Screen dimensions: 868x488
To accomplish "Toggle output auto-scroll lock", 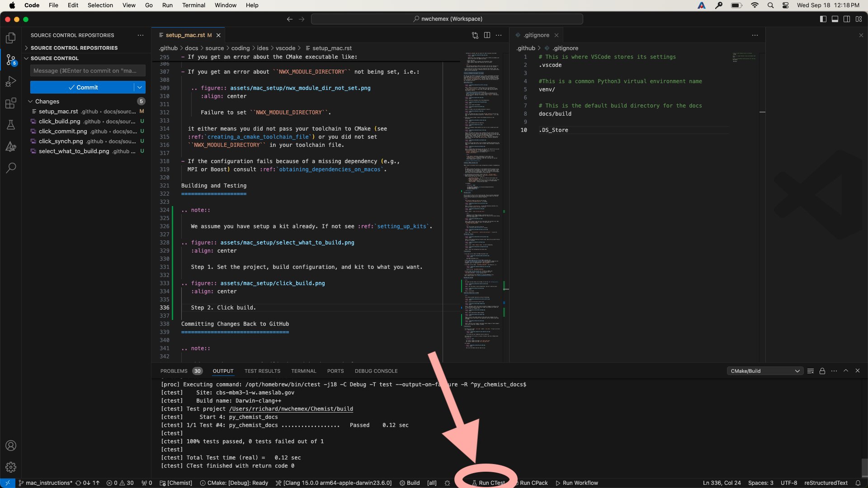I will pyautogui.click(x=822, y=371).
